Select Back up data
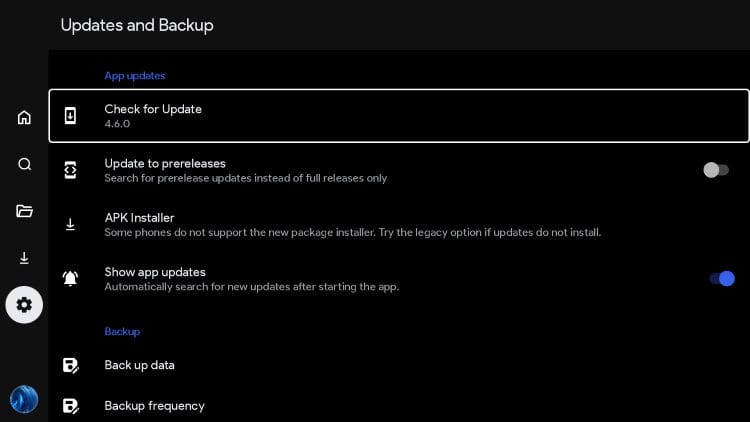Screen dimensions: 750x422 [140, 365]
